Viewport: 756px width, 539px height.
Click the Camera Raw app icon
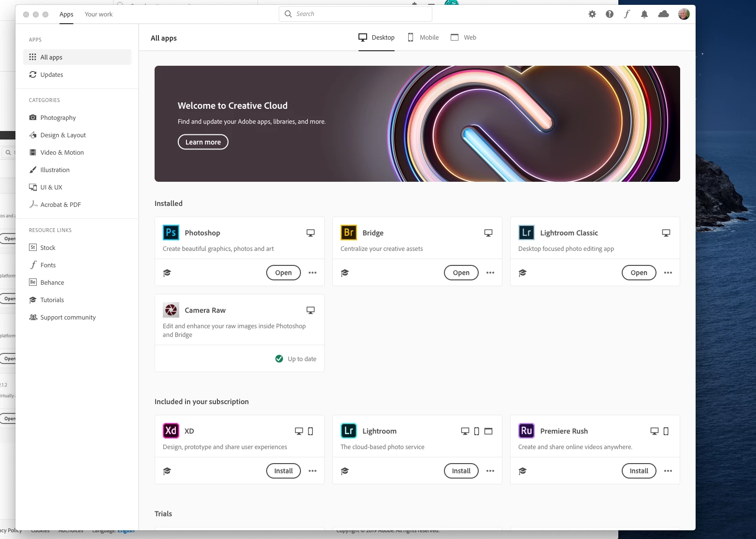pyautogui.click(x=171, y=310)
